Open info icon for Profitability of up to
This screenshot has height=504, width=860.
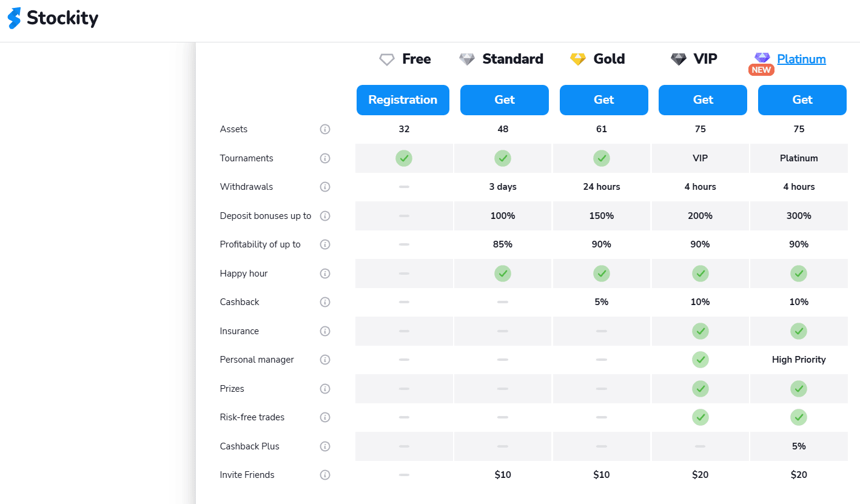point(325,244)
